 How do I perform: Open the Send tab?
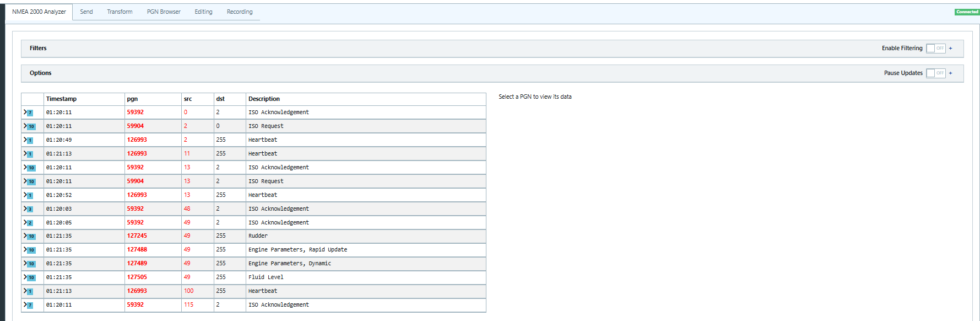(86, 12)
